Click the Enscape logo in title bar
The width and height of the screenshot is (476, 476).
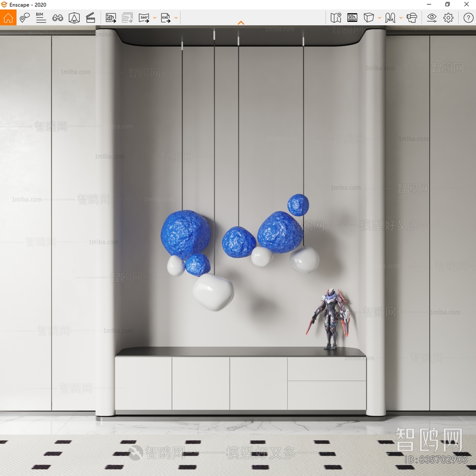pyautogui.click(x=4, y=4)
